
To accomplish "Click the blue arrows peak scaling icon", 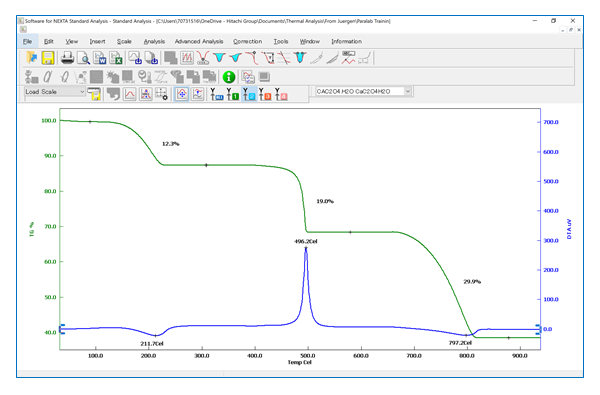I will click(x=146, y=94).
